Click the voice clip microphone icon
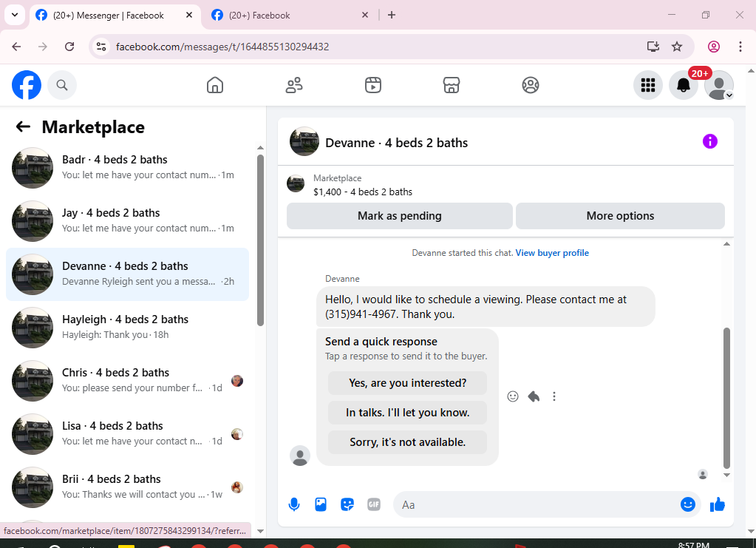The height and width of the screenshot is (548, 756). click(x=294, y=504)
